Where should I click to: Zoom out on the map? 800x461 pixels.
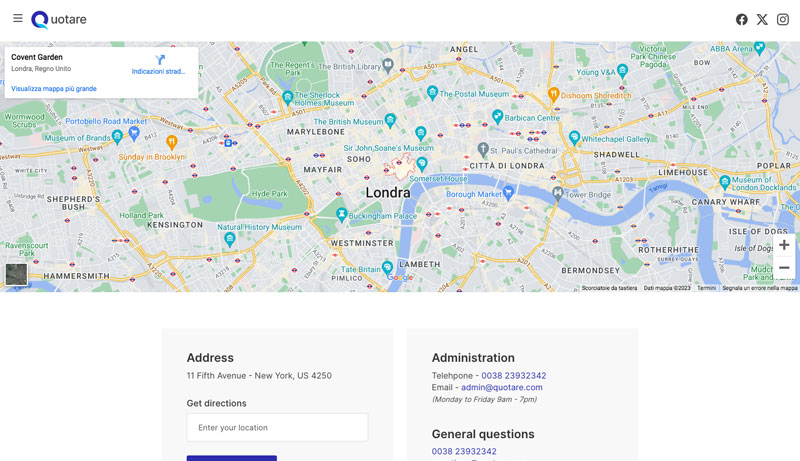coord(783,268)
